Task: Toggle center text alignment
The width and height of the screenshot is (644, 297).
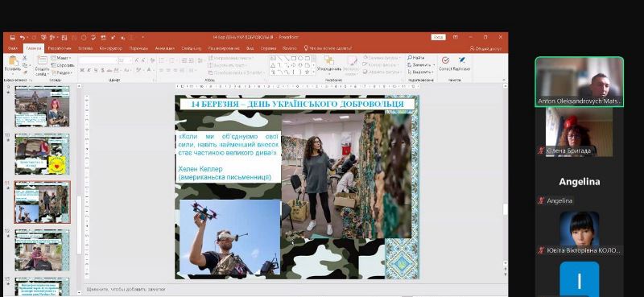Action: pos(167,70)
